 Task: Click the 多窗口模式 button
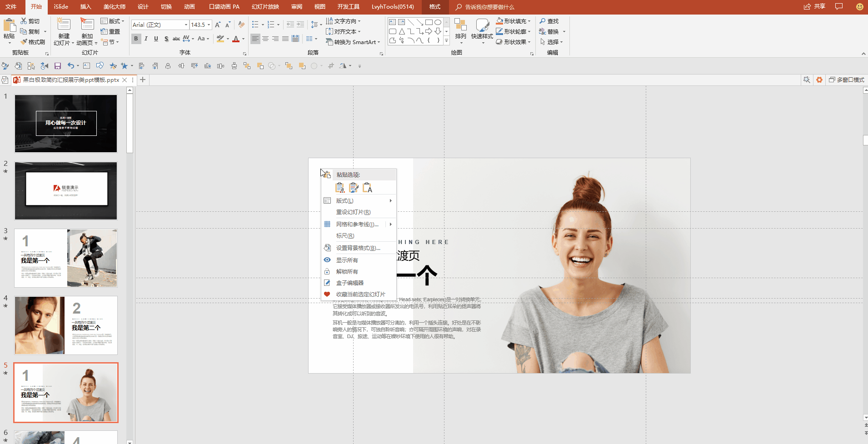coord(846,80)
